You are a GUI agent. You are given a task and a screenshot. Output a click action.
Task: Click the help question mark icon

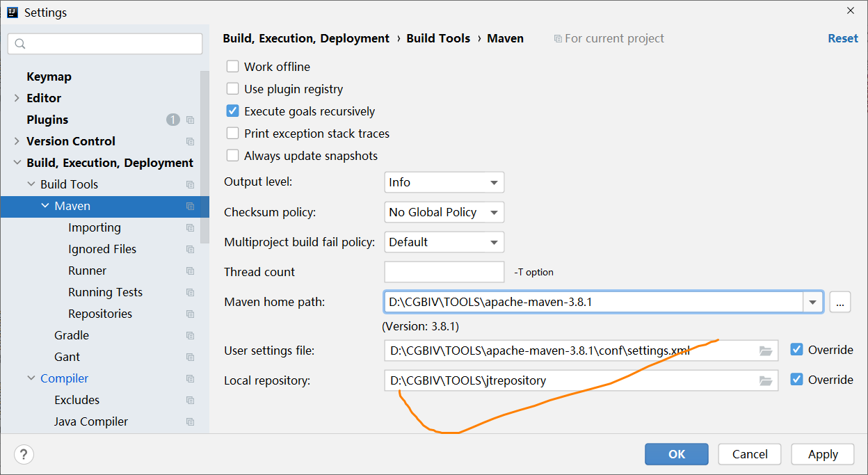[24, 455]
